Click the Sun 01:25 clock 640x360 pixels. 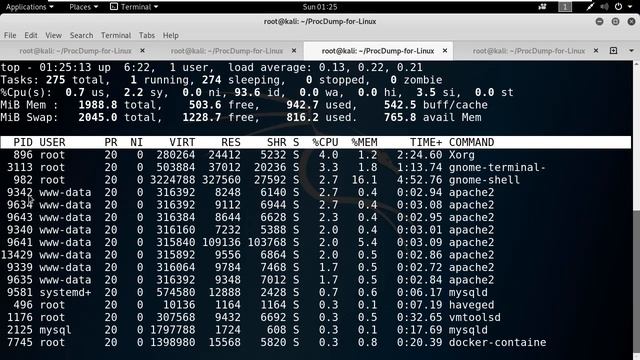[320, 7]
